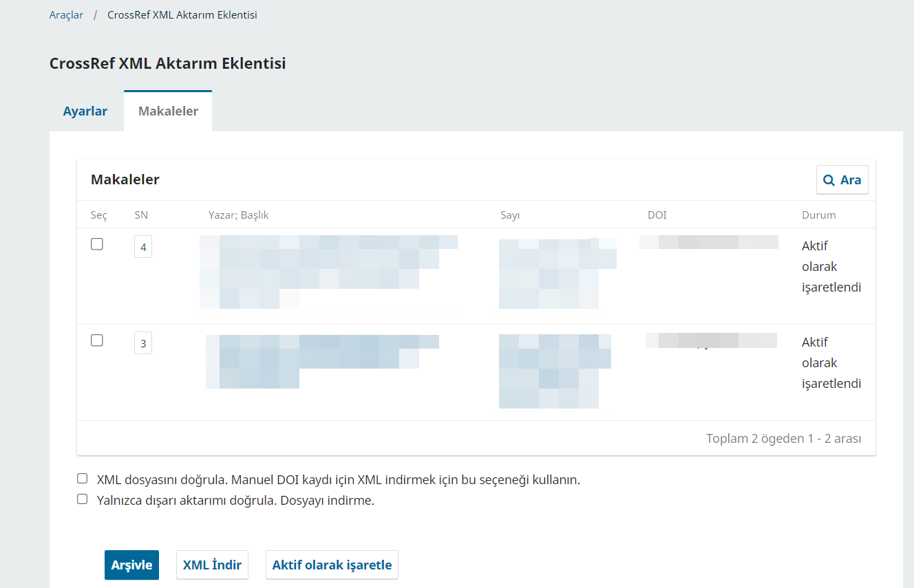Open the Araçlar breadcrumb link
The image size is (914, 588).
click(x=66, y=14)
